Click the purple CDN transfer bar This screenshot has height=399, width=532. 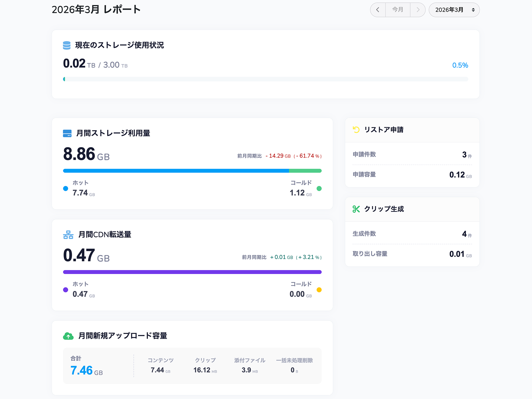(192, 272)
